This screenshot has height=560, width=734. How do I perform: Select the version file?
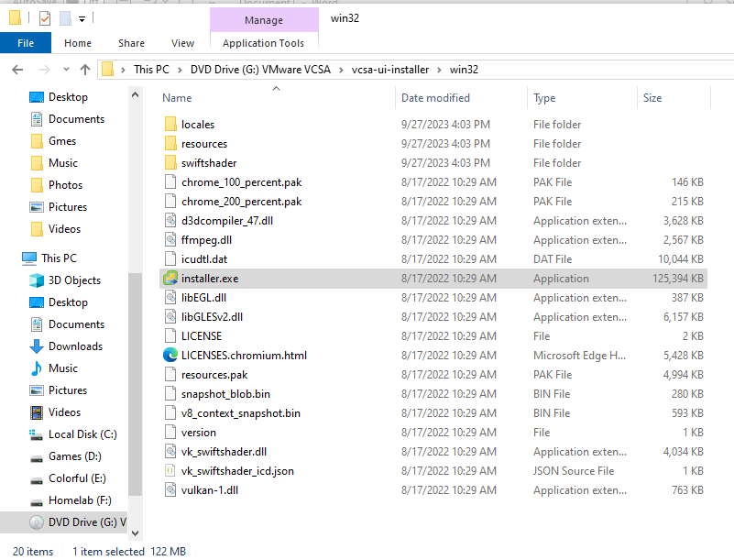point(433,432)
